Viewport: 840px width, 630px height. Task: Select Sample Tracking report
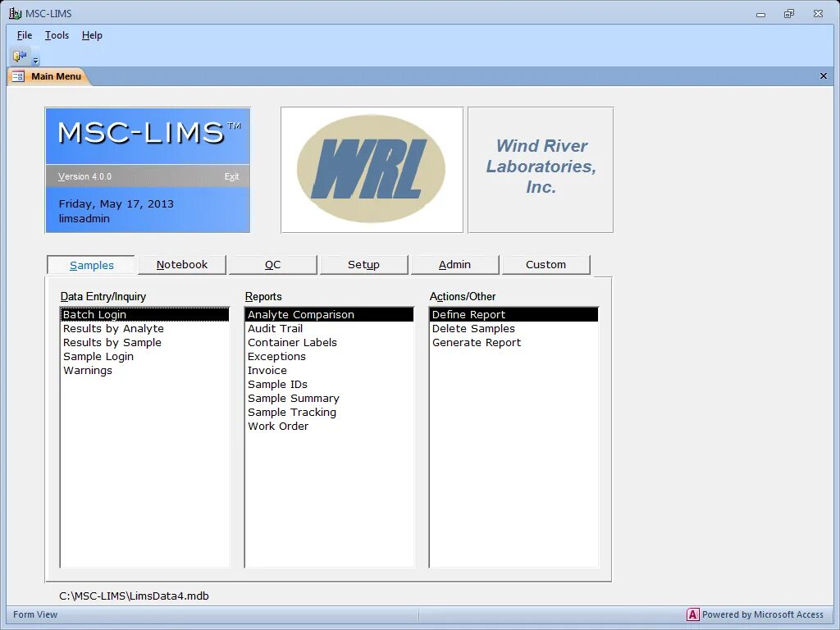(x=330, y=412)
